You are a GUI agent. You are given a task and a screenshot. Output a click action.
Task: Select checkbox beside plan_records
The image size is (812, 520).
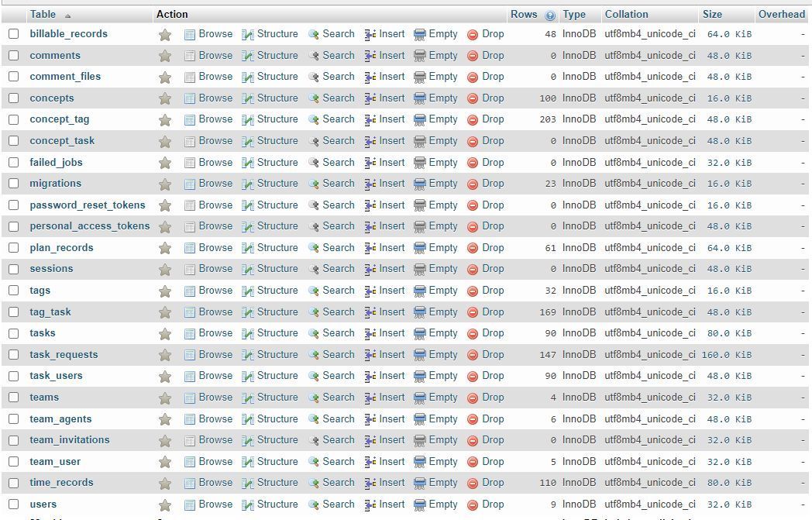click(x=14, y=247)
